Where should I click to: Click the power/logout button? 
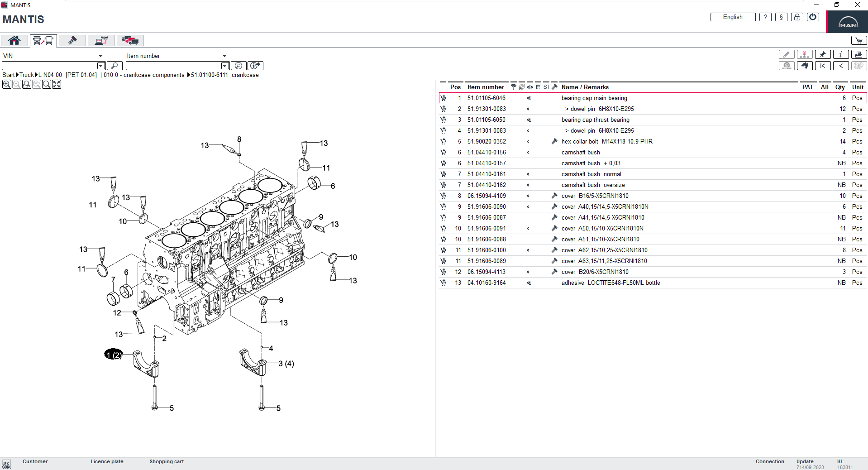point(813,17)
